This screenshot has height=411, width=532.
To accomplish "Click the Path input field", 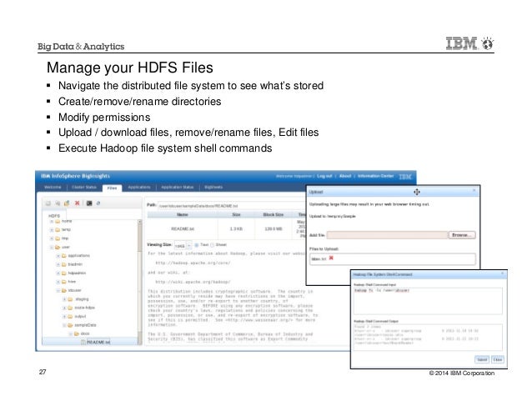I will (232, 205).
